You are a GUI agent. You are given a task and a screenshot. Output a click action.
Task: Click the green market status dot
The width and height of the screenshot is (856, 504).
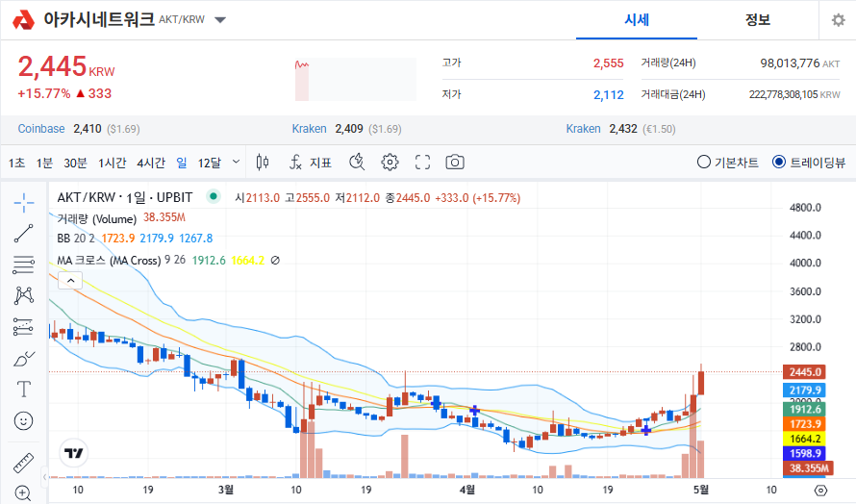pos(214,196)
